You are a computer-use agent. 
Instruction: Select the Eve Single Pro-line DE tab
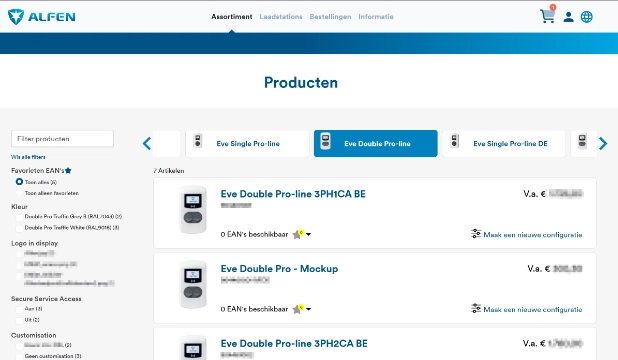504,144
